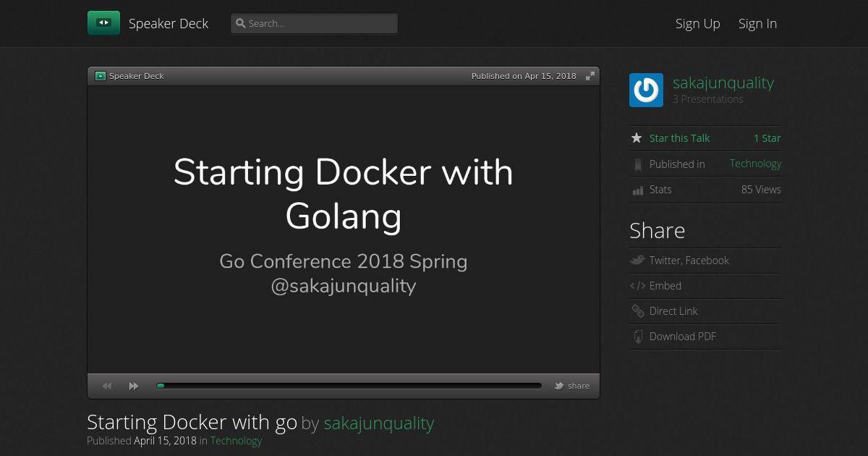
Task: Click 'share' in player controls
Action: tap(579, 386)
